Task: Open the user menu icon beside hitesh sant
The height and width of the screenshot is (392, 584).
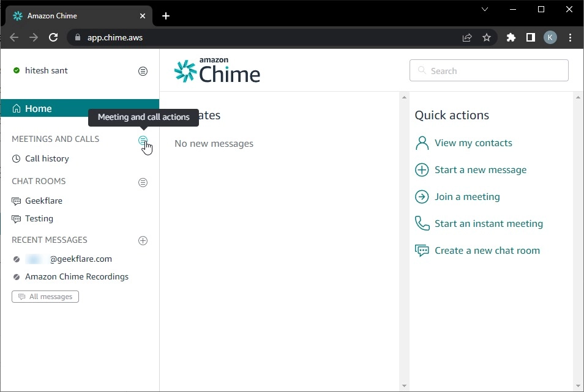Action: coord(143,71)
